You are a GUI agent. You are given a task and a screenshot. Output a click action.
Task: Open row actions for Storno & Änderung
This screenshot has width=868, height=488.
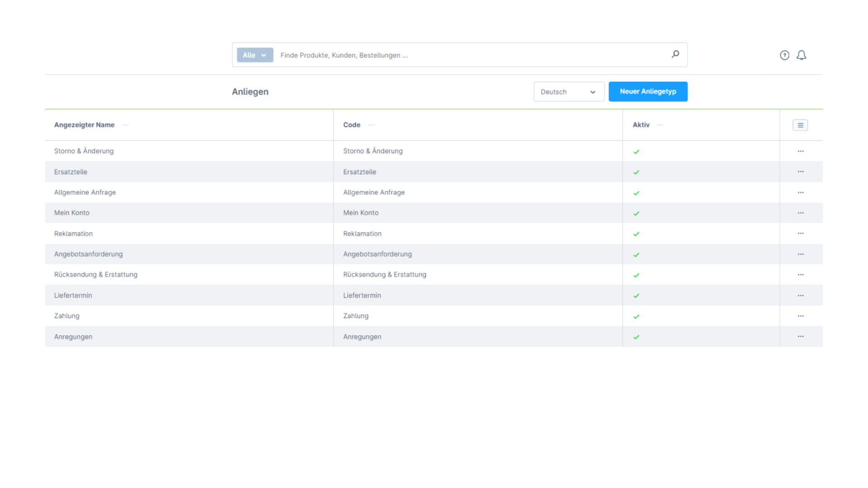click(x=801, y=151)
